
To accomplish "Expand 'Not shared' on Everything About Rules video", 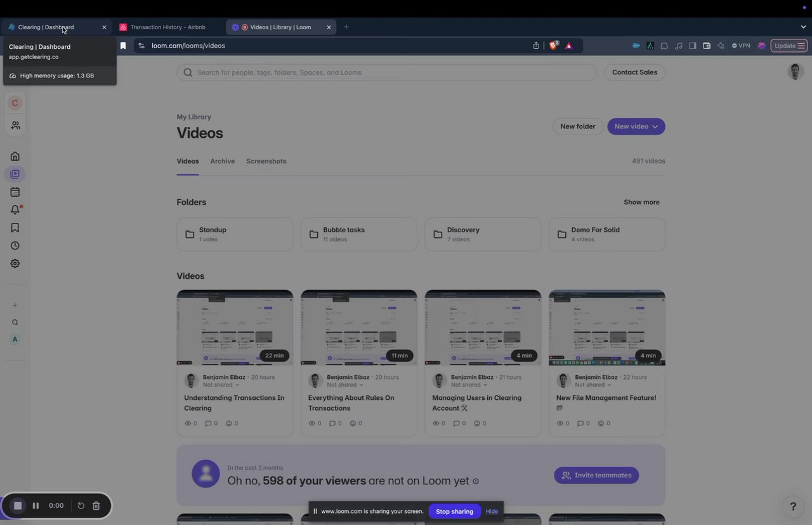I will coord(345,385).
